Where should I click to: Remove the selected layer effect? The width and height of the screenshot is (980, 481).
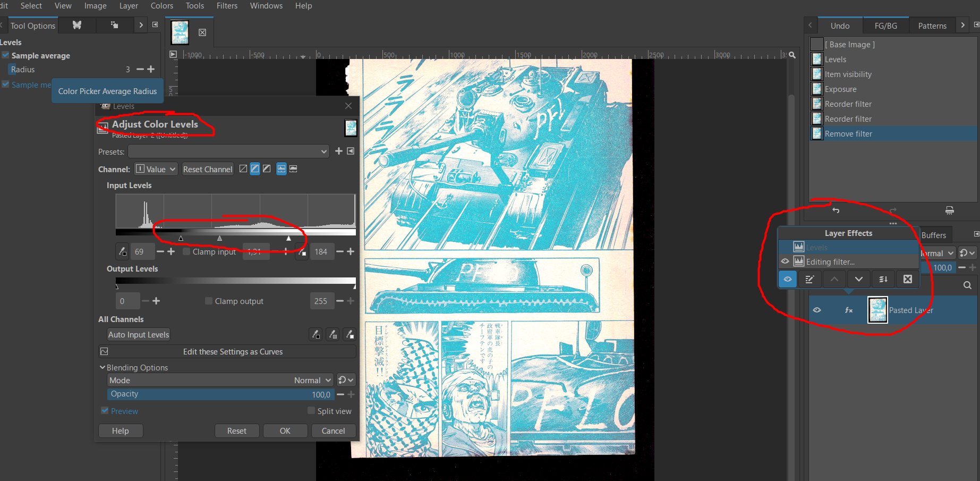[x=908, y=279]
